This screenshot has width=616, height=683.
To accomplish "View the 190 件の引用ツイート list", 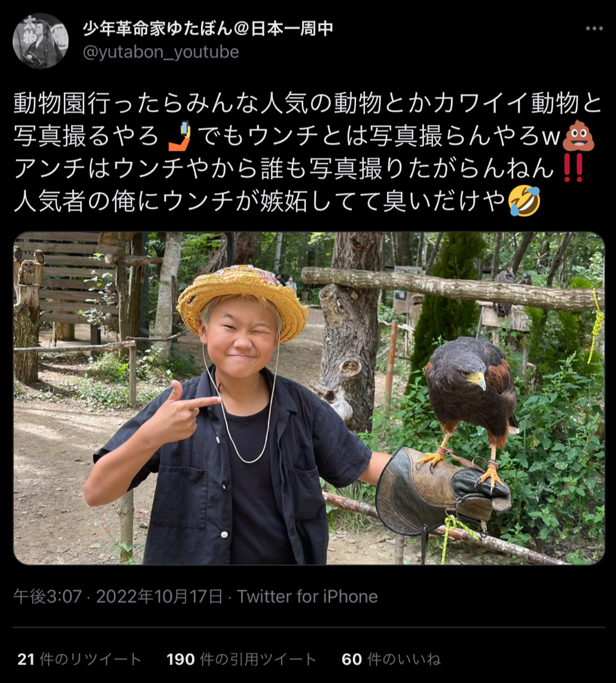I will coord(242,659).
